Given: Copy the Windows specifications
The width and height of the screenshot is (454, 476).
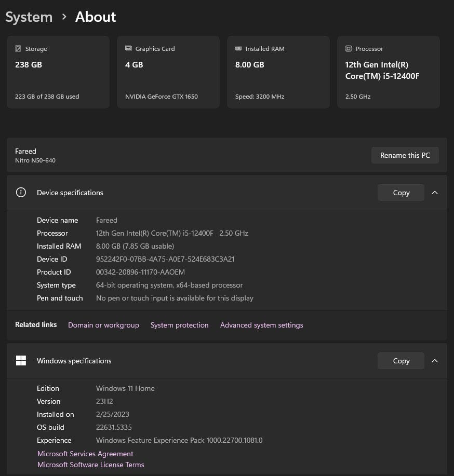Looking at the screenshot, I should click(400, 361).
